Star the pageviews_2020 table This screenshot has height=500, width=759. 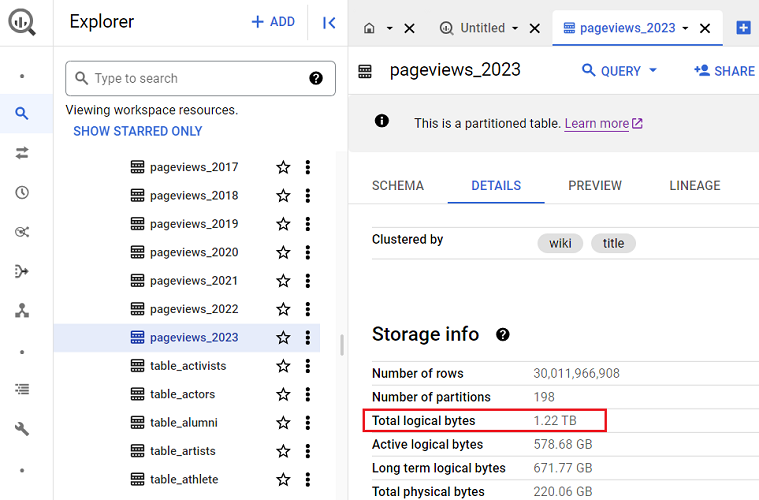pyautogui.click(x=283, y=252)
